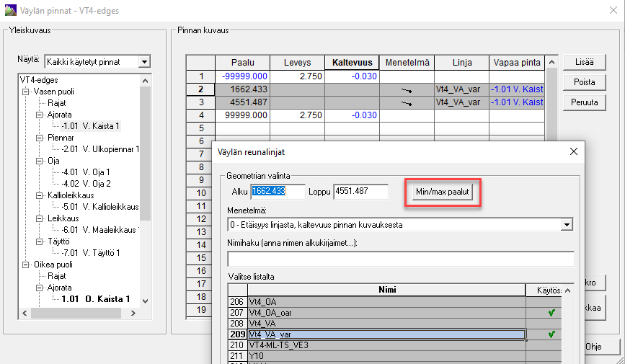
Task: Click the Leveys cell 2.750 in row 4
Action: (x=297, y=115)
